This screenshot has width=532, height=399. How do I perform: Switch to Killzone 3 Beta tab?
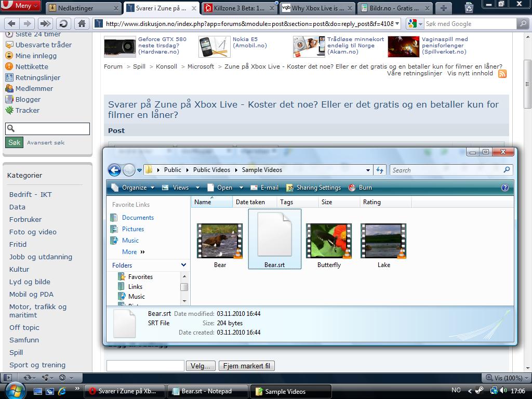pyautogui.click(x=239, y=8)
